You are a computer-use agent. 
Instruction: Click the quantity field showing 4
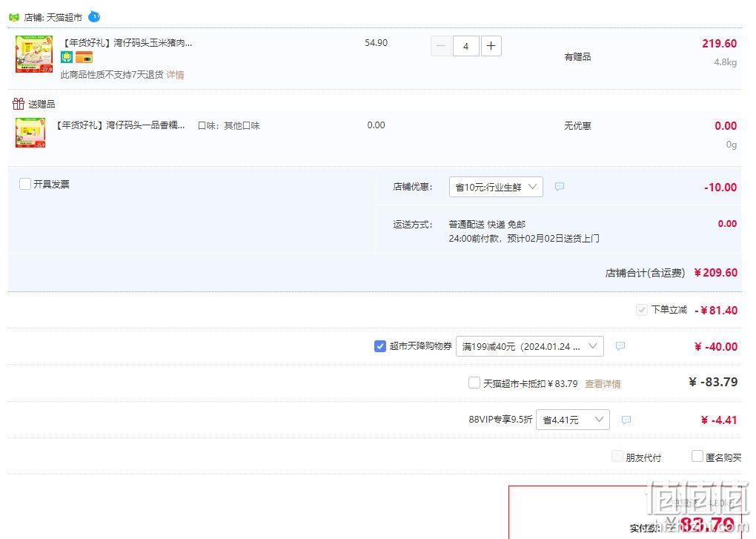[465, 46]
